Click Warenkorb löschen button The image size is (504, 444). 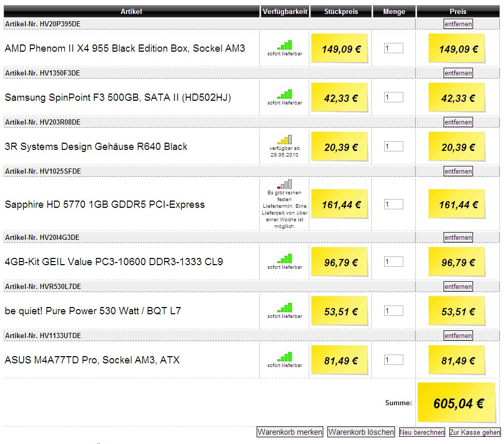point(361,432)
